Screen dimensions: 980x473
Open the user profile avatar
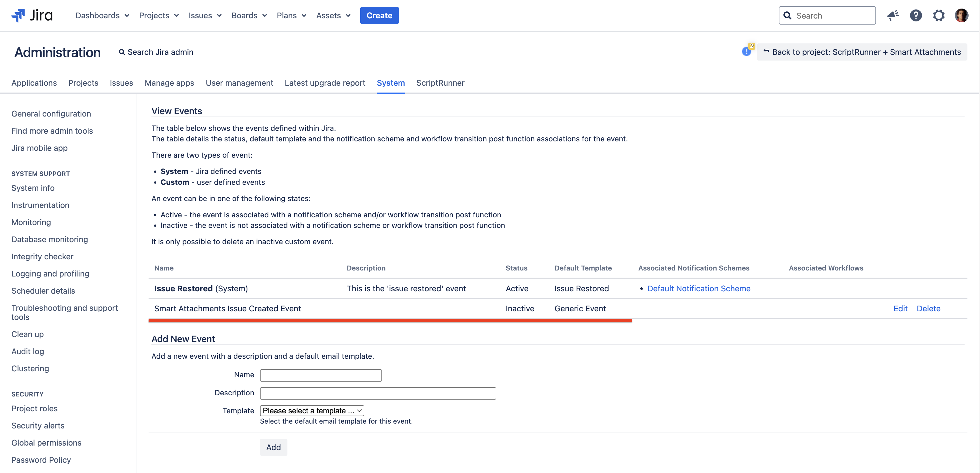tap(961, 16)
